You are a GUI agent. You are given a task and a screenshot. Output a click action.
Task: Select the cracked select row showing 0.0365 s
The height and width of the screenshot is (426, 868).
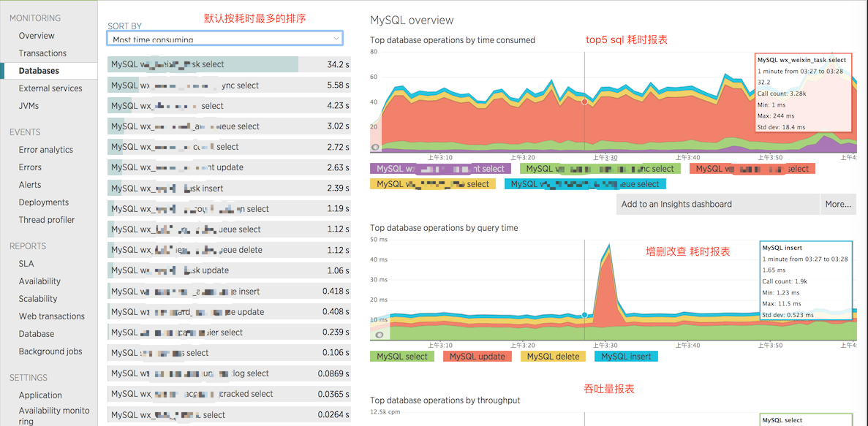tap(229, 394)
